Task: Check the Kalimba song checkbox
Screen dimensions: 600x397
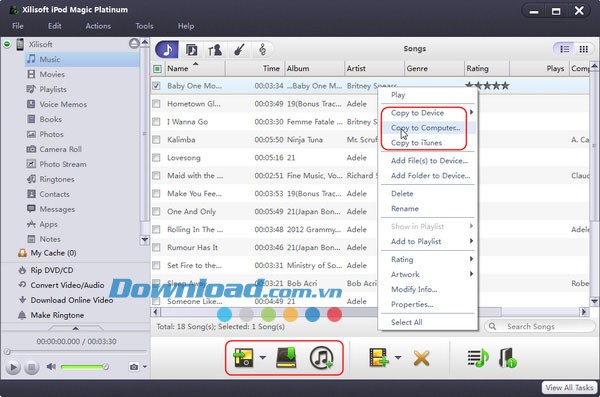Action: tap(156, 140)
